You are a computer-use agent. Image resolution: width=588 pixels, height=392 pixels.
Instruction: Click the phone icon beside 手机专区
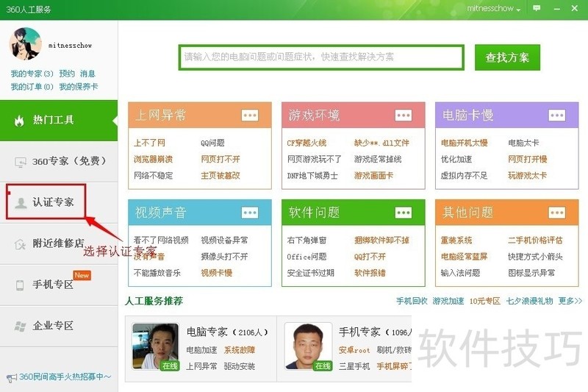point(20,285)
